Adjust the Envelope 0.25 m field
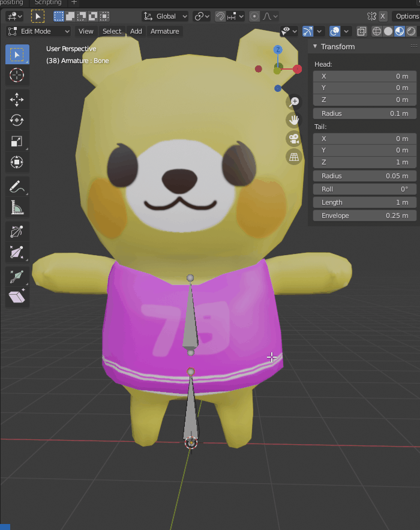The height and width of the screenshot is (530, 420). tap(365, 215)
